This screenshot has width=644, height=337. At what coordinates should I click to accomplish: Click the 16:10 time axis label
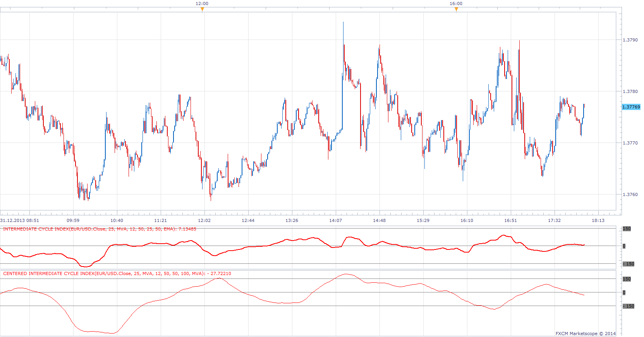(467, 220)
